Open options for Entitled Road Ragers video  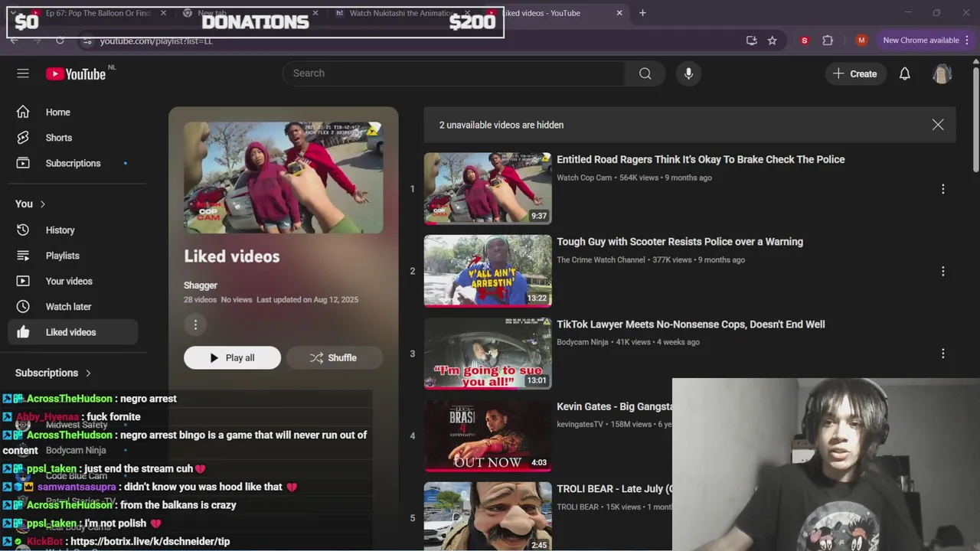(943, 189)
